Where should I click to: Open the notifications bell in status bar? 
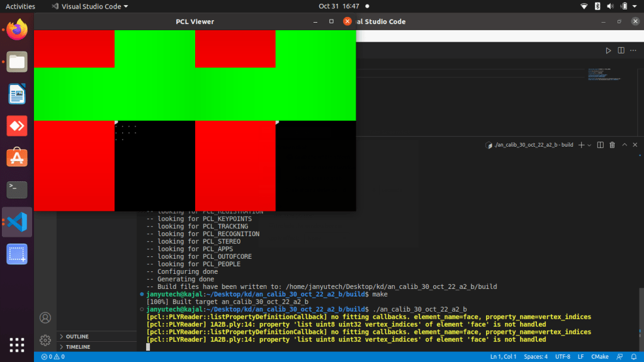point(633,357)
